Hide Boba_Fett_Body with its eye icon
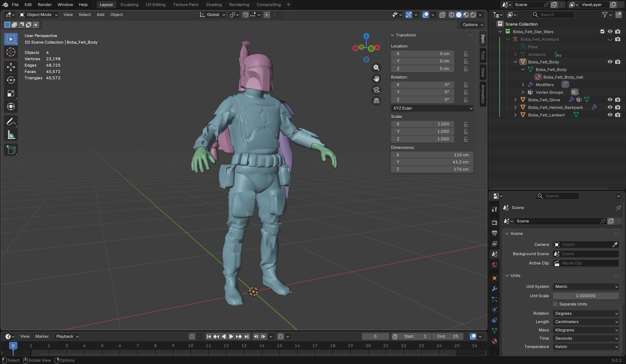Viewport: 626px width, 364px height. (610, 62)
